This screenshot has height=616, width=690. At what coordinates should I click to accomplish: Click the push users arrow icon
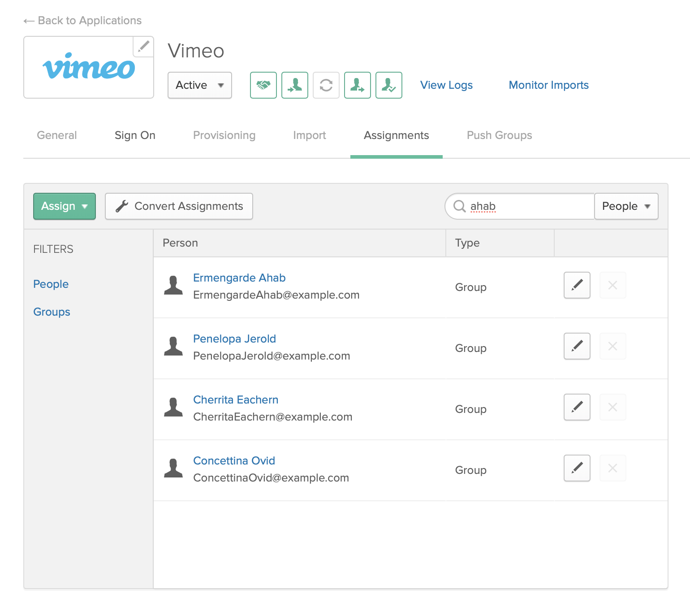(x=357, y=85)
